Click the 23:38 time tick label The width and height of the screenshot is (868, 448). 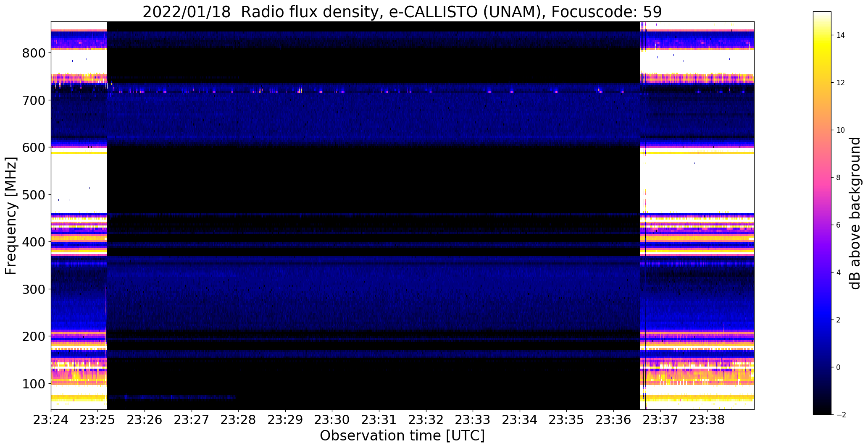click(708, 420)
